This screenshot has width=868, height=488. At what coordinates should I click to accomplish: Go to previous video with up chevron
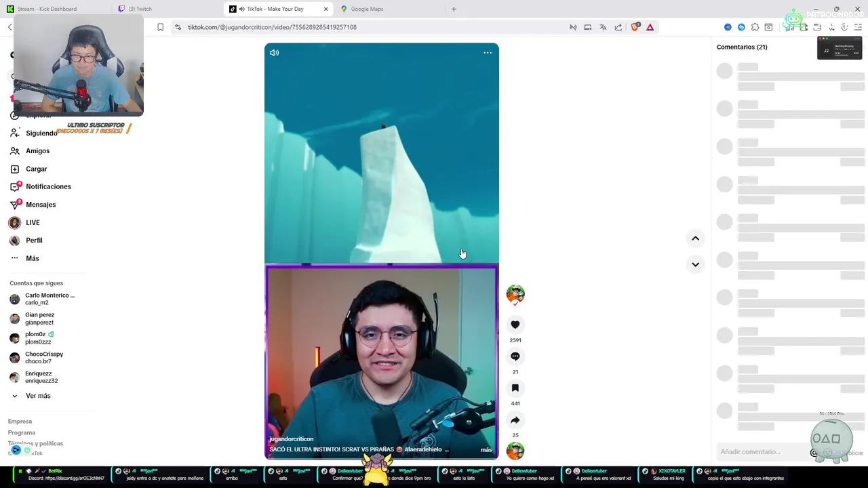click(695, 239)
